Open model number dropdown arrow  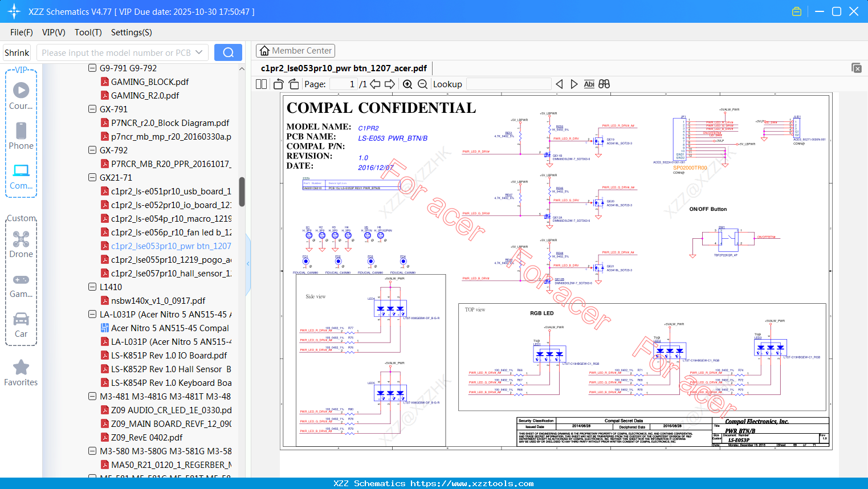(x=199, y=52)
